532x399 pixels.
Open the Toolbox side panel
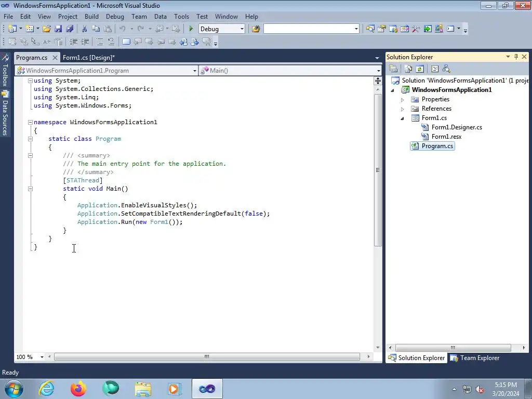point(5,70)
